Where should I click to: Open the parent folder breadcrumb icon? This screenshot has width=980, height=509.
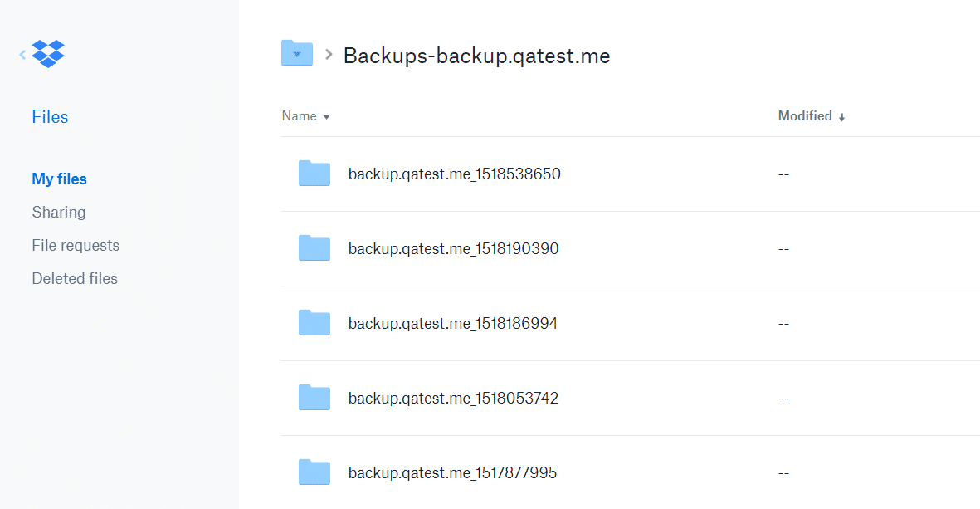[297, 53]
